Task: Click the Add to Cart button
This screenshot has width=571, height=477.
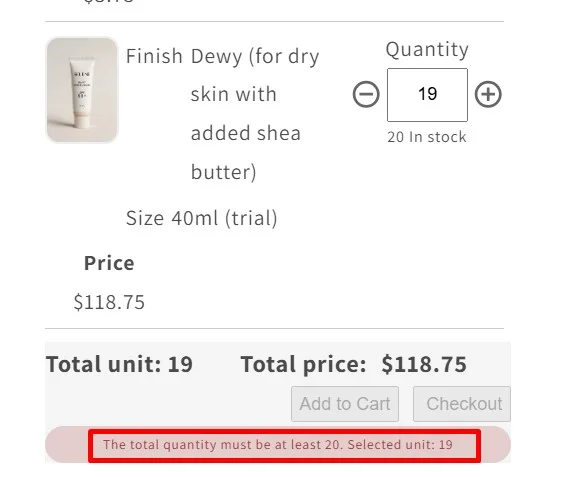Action: [345, 404]
